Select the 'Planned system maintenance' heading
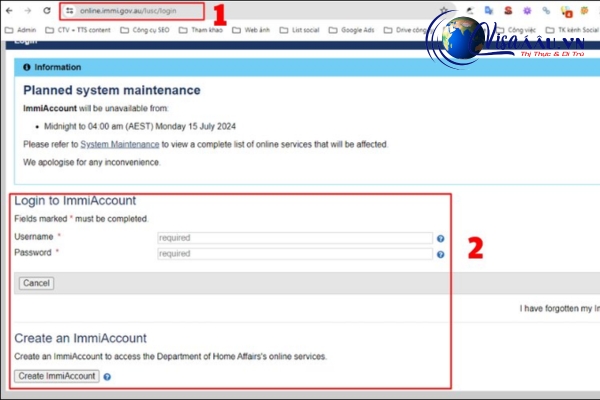The image size is (600, 400). tap(112, 90)
